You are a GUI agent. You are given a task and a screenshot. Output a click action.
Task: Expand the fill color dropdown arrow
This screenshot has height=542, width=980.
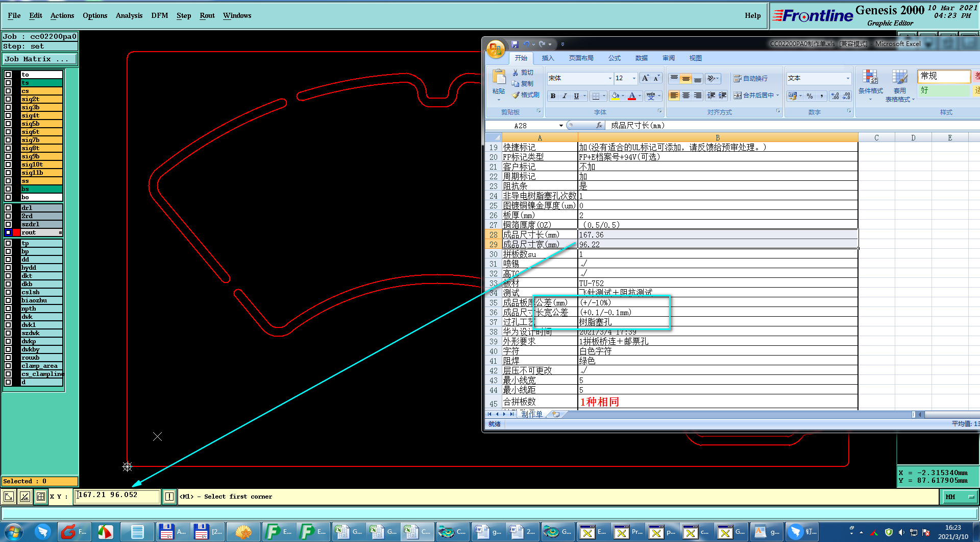(x=623, y=96)
